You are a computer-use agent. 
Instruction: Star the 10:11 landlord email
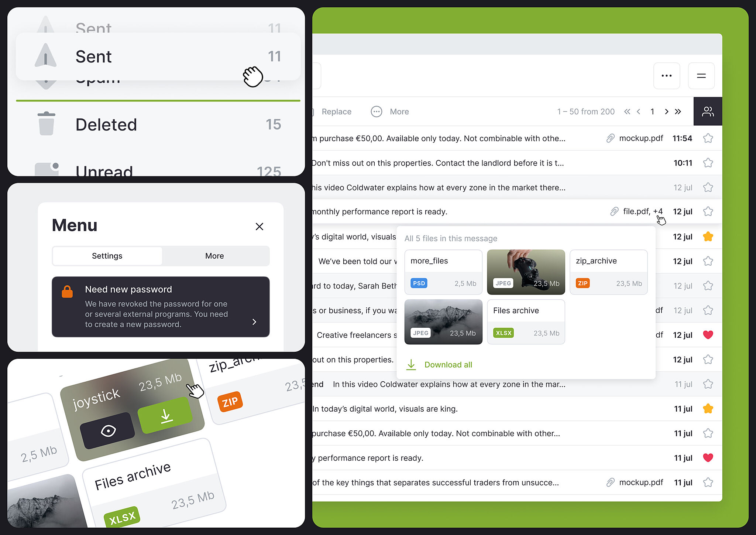coord(708,163)
